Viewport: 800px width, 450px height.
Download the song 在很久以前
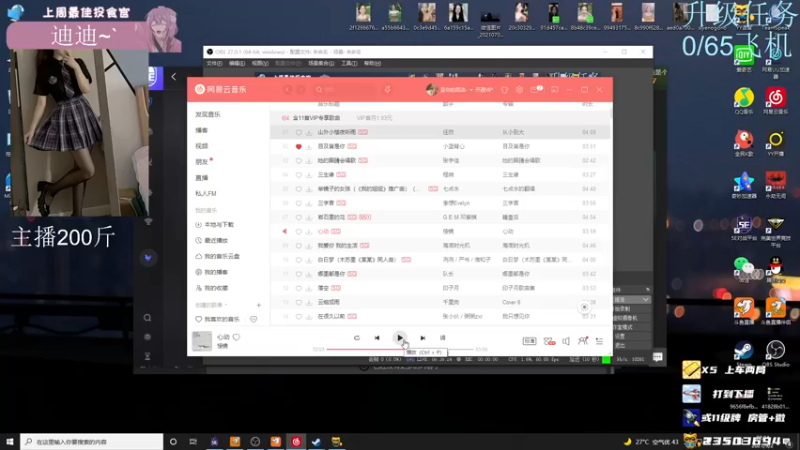(x=309, y=317)
